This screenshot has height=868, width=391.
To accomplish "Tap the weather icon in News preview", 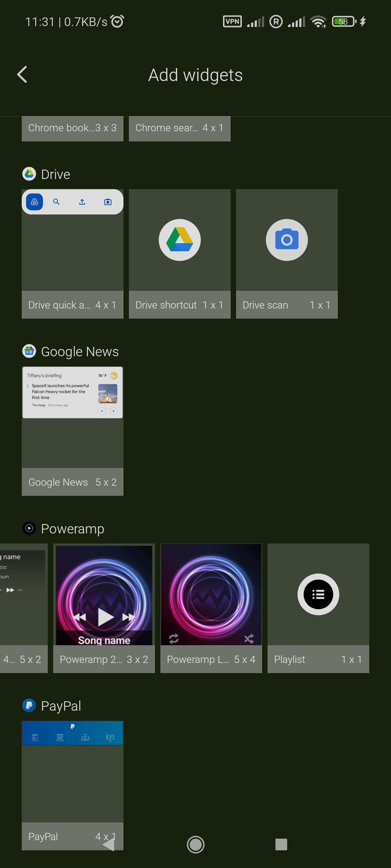I will point(114,375).
